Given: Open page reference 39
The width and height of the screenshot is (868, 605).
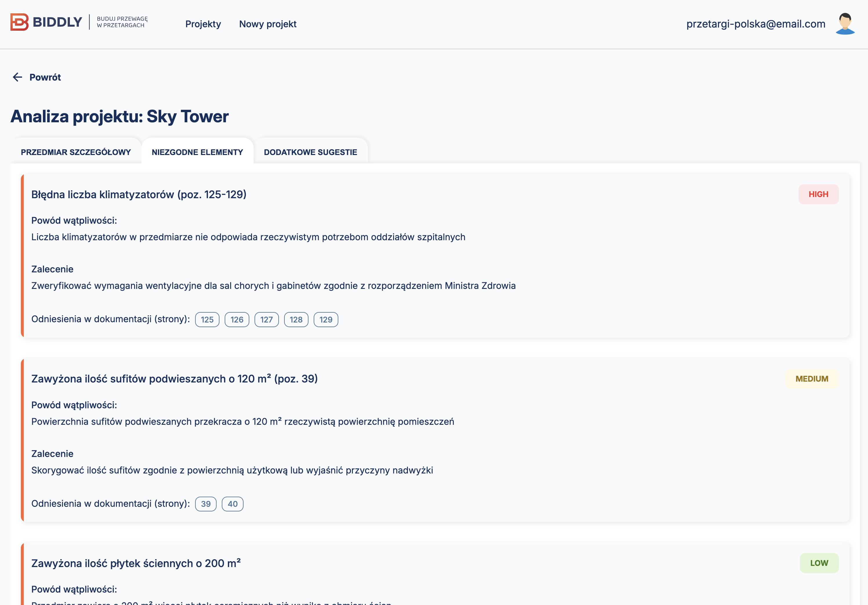Looking at the screenshot, I should (206, 504).
